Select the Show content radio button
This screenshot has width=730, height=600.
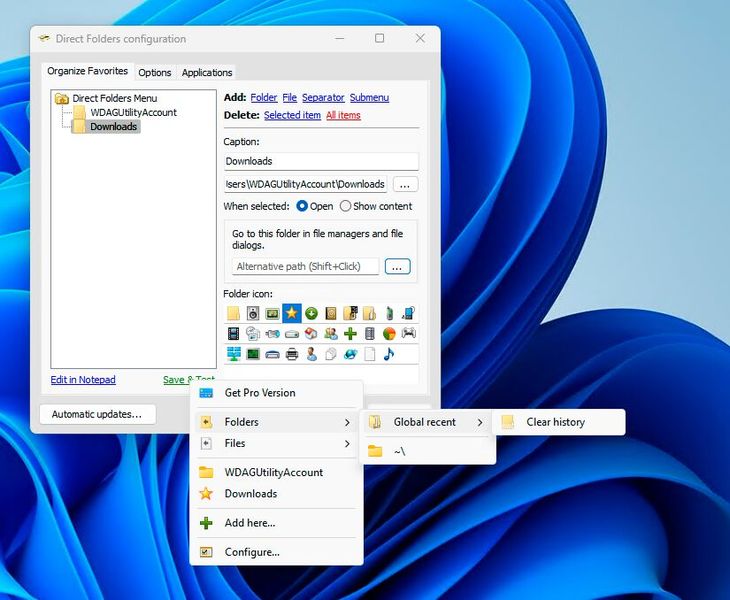click(345, 206)
